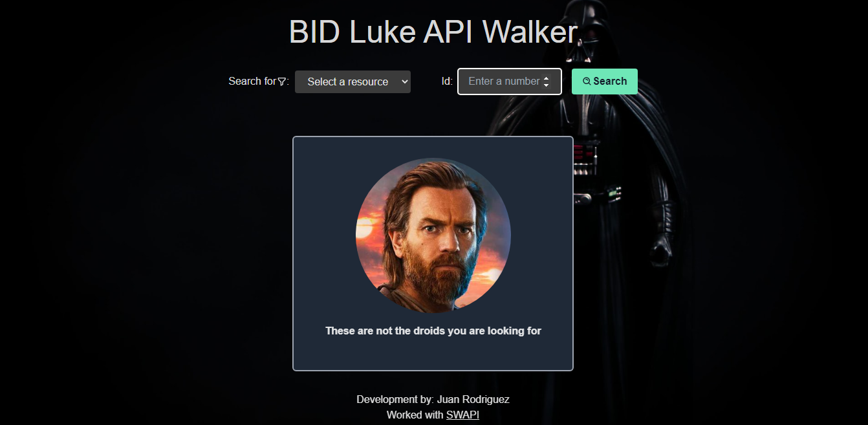This screenshot has height=425, width=868.
Task: Increase the Id number with up arrow
Action: coord(546,78)
